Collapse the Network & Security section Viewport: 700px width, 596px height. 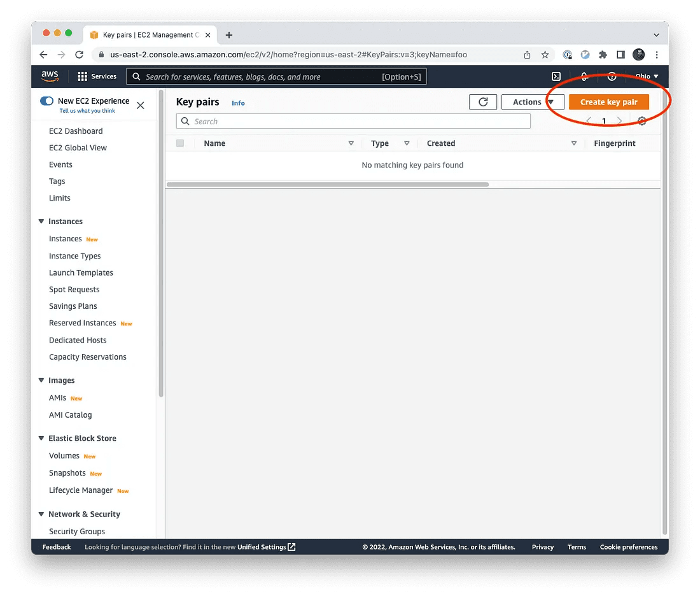(x=41, y=514)
